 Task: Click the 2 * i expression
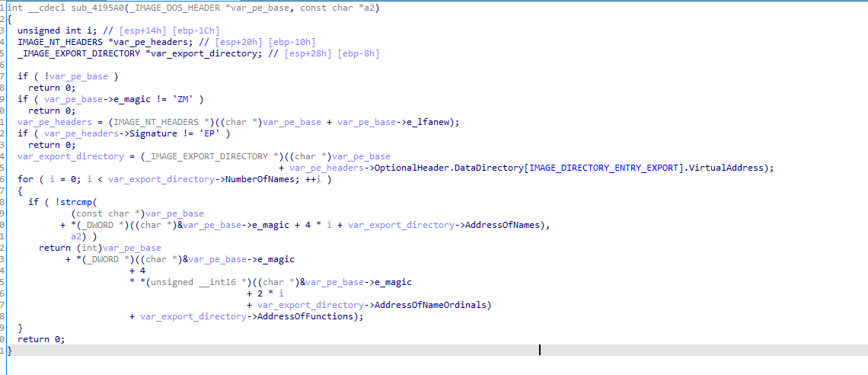[271, 293]
